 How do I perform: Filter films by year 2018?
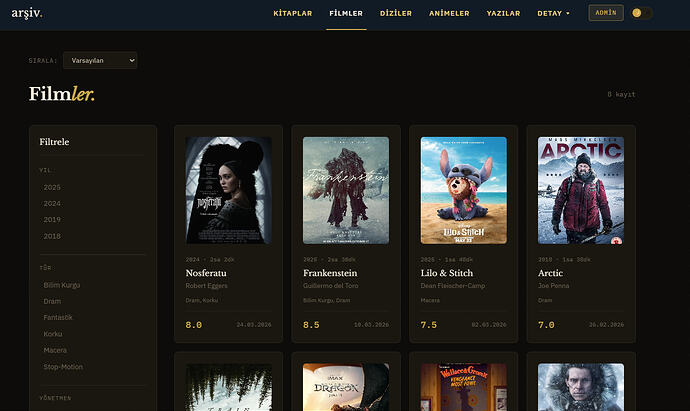(52, 235)
